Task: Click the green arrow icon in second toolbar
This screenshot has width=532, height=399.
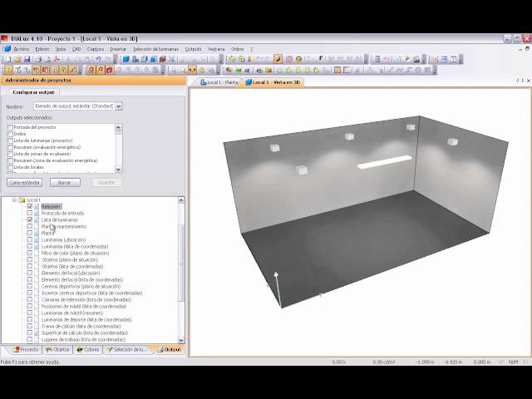Action: 239,70
